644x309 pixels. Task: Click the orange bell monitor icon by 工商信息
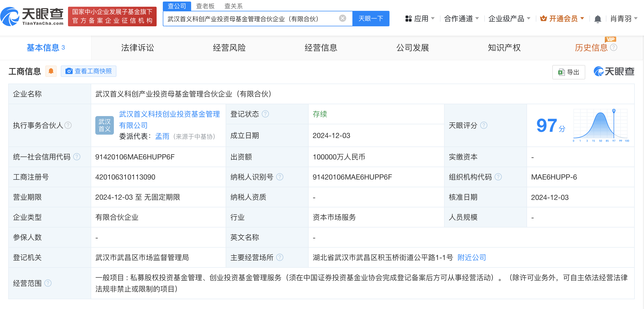(51, 71)
